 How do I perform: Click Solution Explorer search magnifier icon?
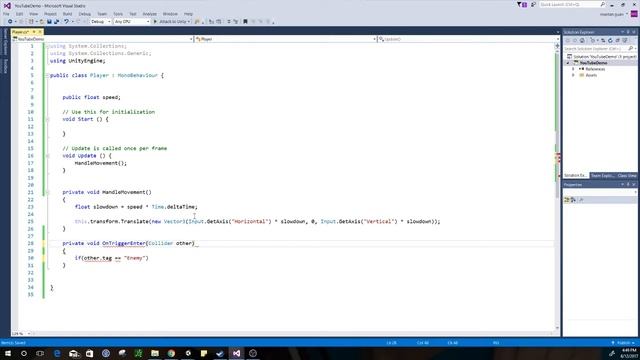[x=630, y=49]
